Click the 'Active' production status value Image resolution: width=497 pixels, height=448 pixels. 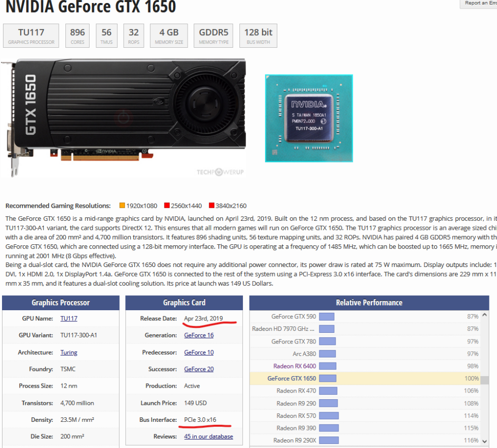tap(192, 386)
